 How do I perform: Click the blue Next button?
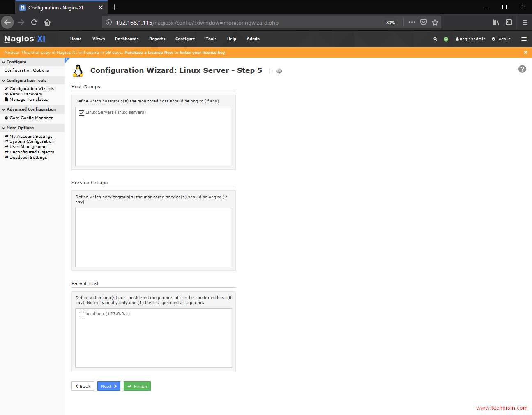coord(109,386)
